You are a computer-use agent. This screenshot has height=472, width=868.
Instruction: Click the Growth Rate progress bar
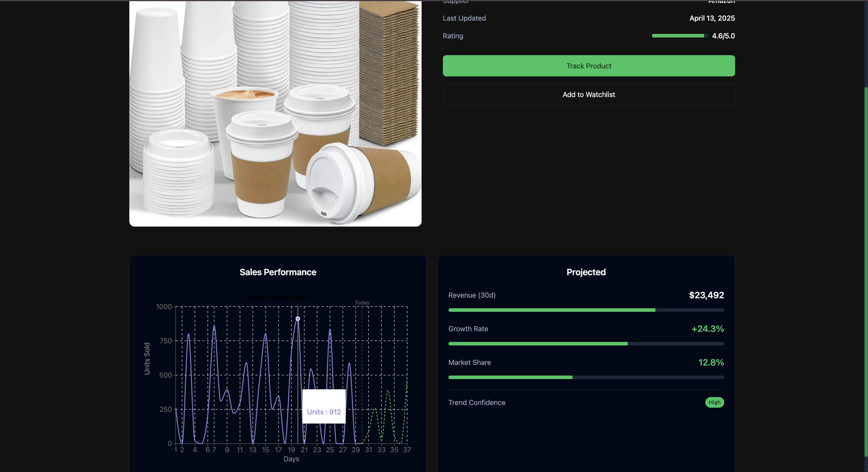click(586, 344)
